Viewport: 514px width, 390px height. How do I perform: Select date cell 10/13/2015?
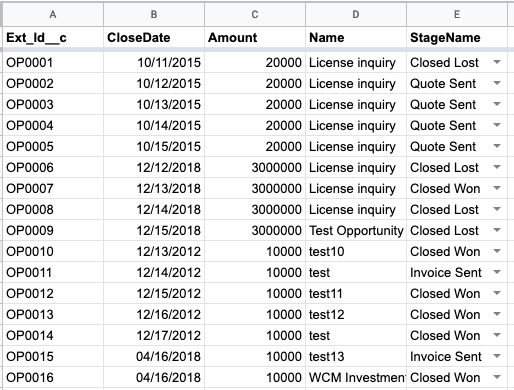pyautogui.click(x=154, y=104)
